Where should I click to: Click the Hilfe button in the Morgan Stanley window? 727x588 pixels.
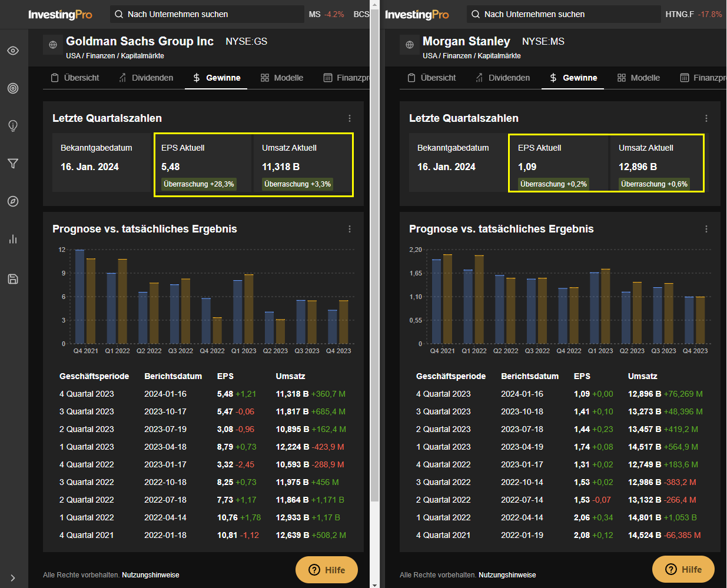point(683,569)
